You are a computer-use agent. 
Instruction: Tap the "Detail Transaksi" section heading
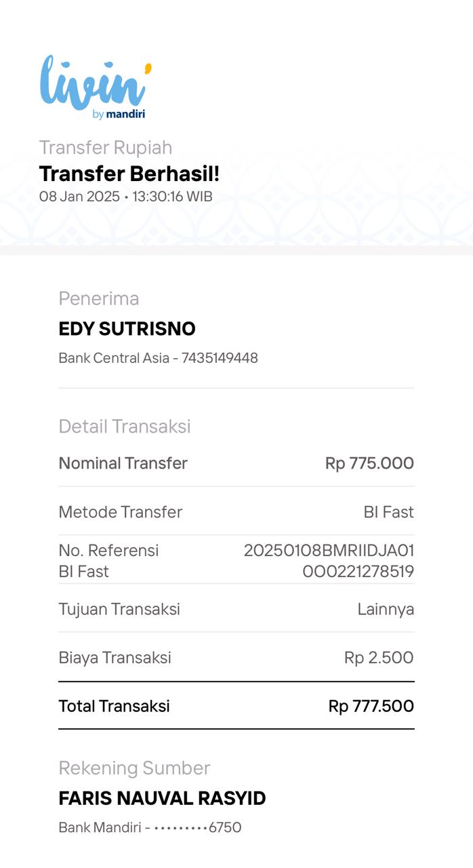pos(124,426)
